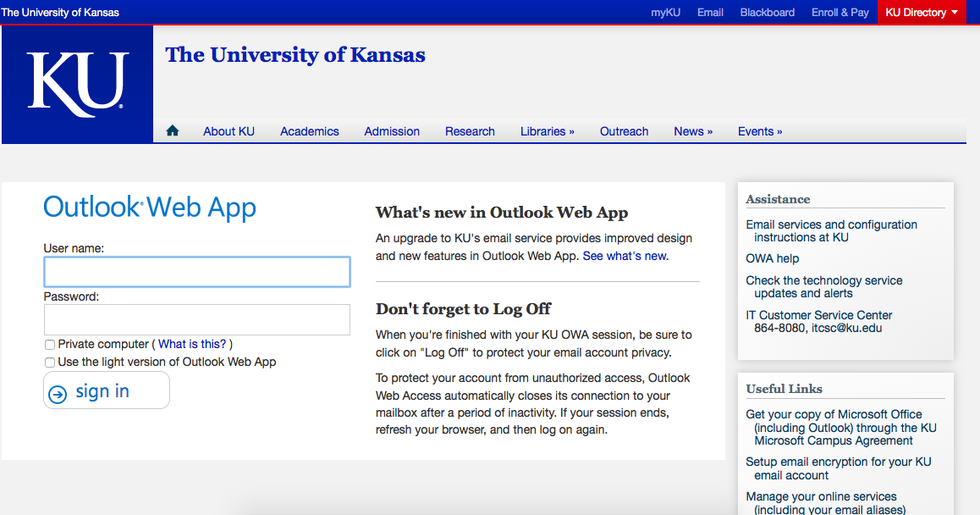Open the OWA help link
This screenshot has width=980, height=515.
point(772,258)
